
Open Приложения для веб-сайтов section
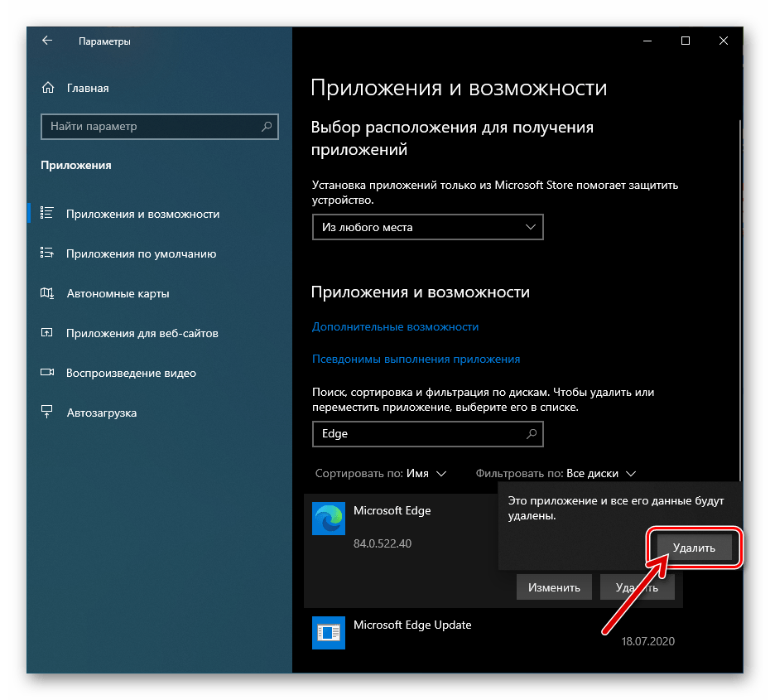(x=142, y=333)
